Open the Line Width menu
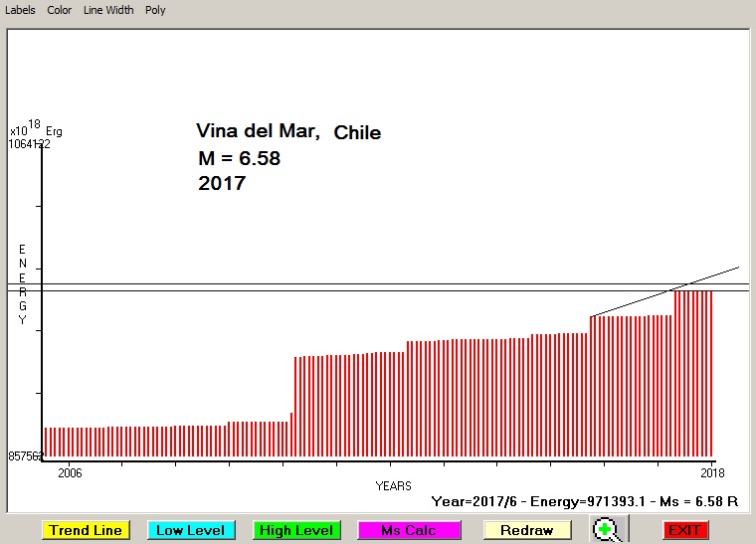 108,10
